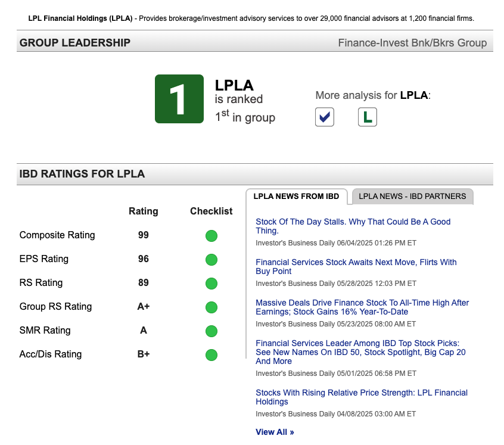Click Acc/Dis Rating green checklist dot
Viewport: 504px width, 445px height.
click(x=211, y=354)
